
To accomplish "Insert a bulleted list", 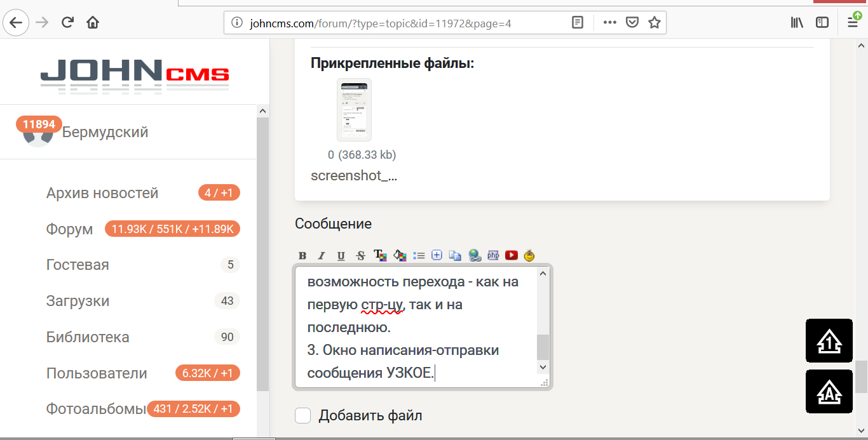I will point(418,255).
